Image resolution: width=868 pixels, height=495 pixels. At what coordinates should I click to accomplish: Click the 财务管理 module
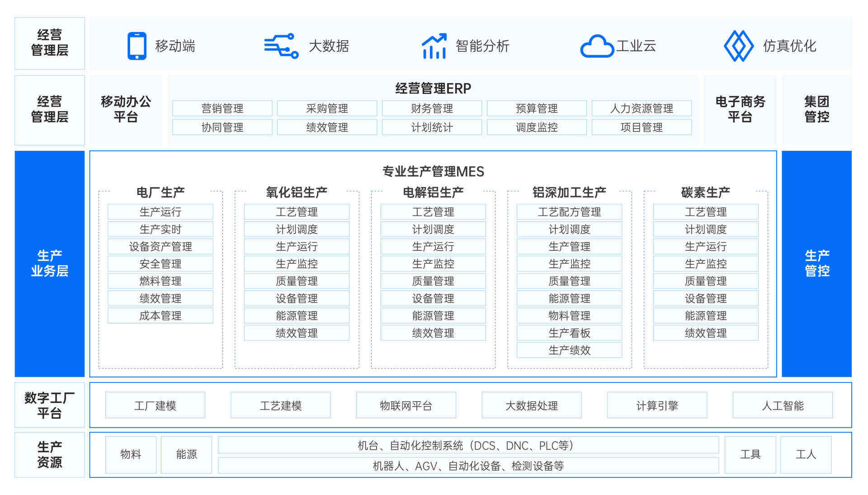click(x=432, y=108)
